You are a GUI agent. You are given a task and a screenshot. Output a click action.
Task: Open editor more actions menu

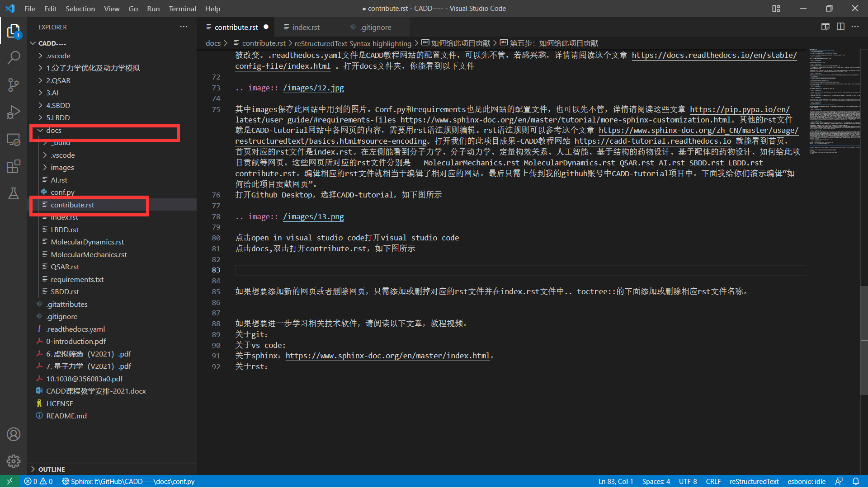tap(855, 27)
